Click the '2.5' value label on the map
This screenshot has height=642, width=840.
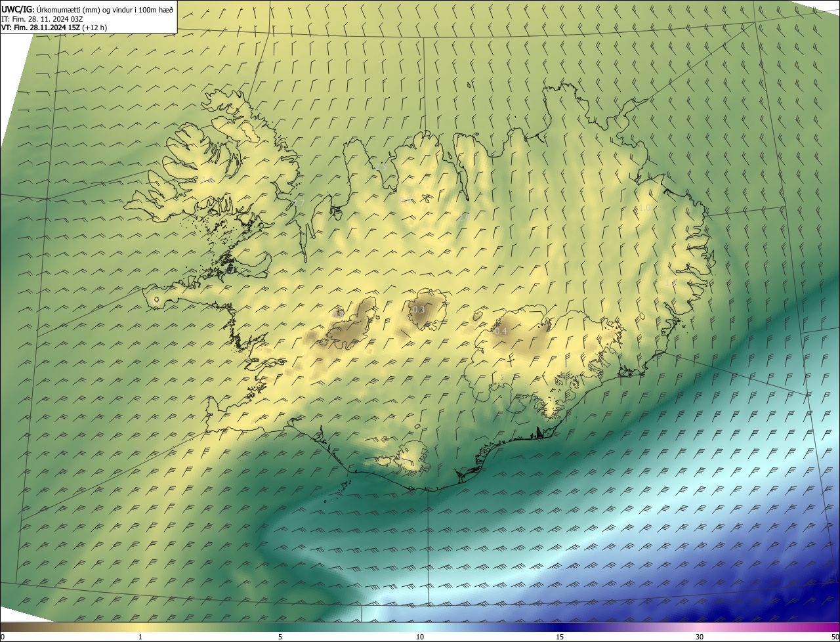click(381, 167)
